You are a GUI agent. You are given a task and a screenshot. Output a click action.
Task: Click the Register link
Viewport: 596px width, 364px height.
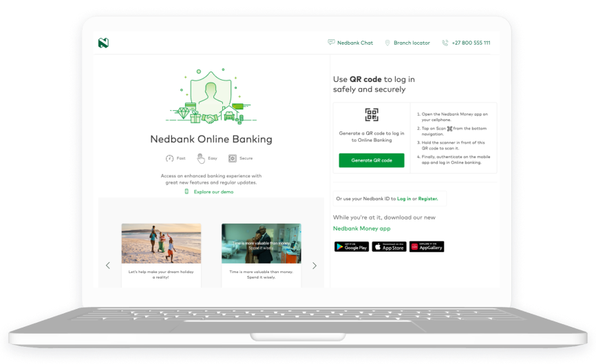pyautogui.click(x=427, y=199)
